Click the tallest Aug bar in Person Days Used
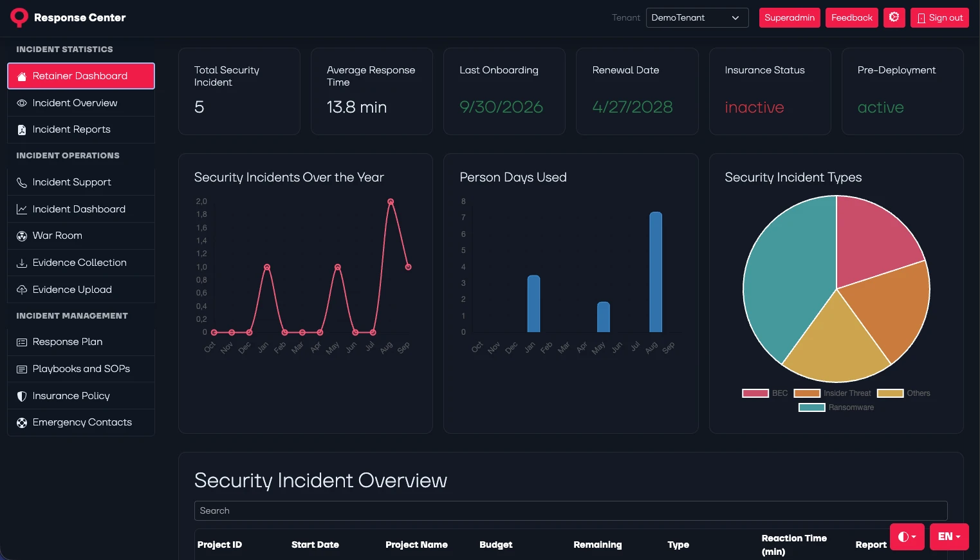Viewport: 980px width, 560px height. pyautogui.click(x=656, y=272)
